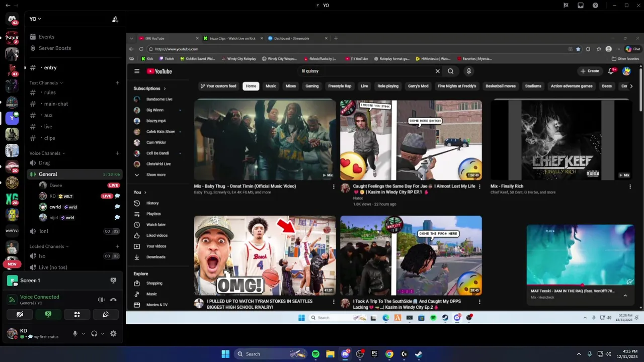Image resolution: width=644 pixels, height=362 pixels.
Task: Open Steam from the Windows taskbar
Action: (419, 354)
